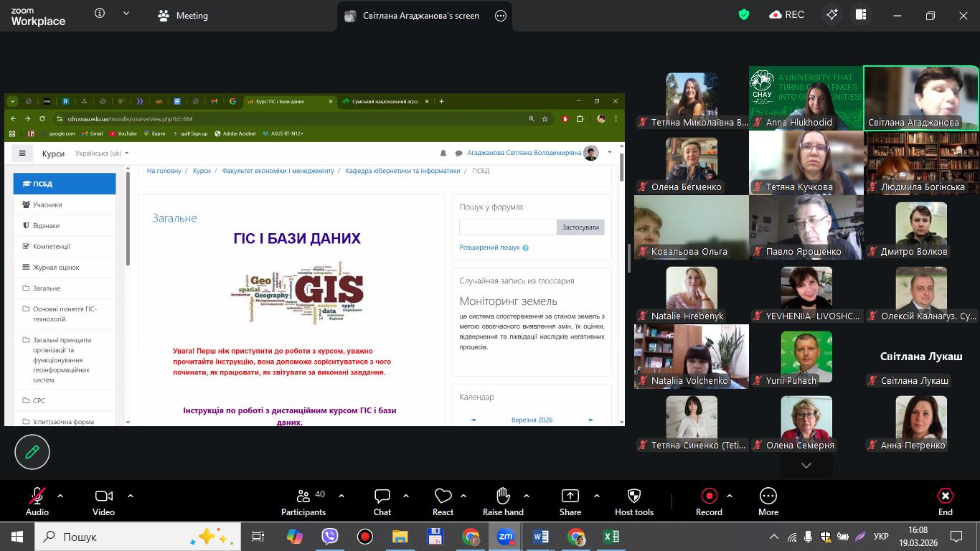Open screen share options ellipsis button
980x551 pixels.
click(x=501, y=16)
